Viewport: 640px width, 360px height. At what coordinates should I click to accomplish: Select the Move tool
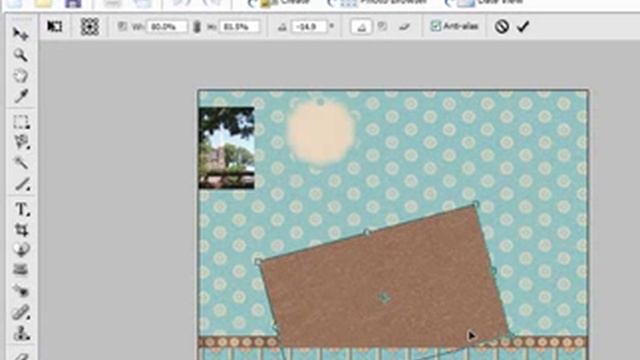click(20, 34)
